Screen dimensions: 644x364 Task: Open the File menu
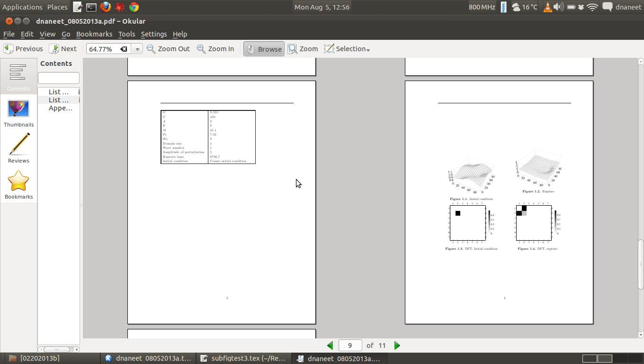pos(9,34)
